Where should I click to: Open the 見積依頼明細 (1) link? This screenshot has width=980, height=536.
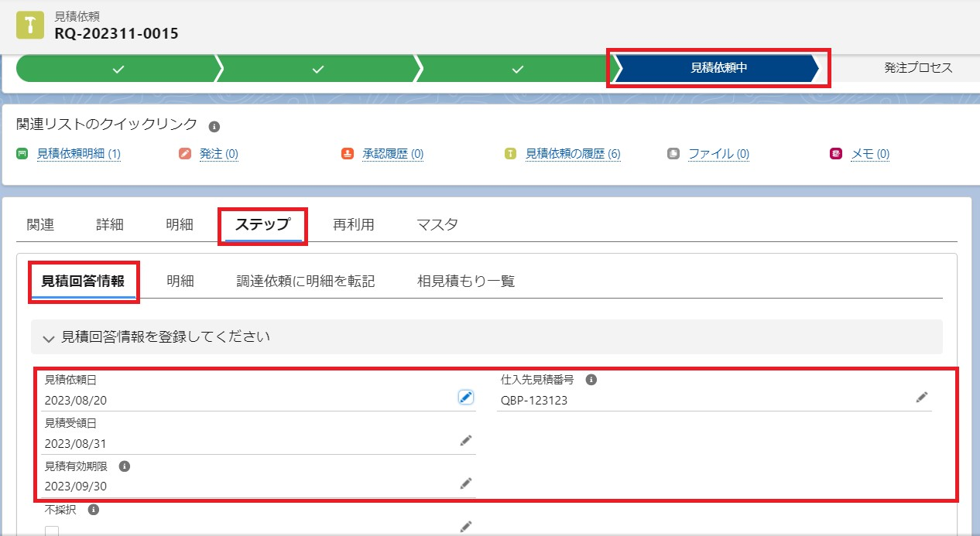(x=79, y=154)
